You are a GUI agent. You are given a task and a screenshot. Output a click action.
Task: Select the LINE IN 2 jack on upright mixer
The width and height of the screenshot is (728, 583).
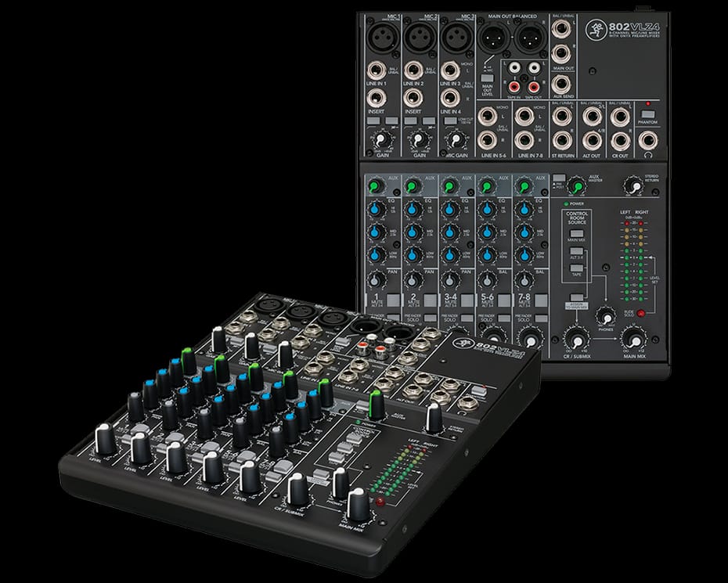413,71
